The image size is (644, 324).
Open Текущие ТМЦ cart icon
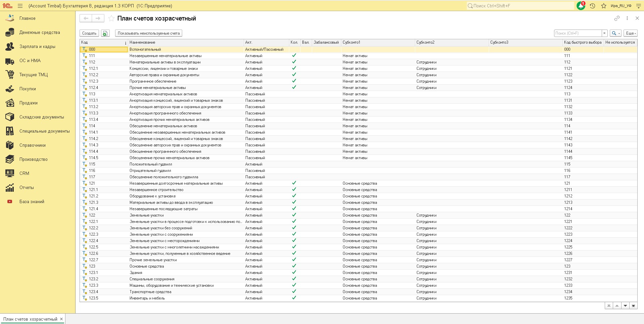pos(10,75)
